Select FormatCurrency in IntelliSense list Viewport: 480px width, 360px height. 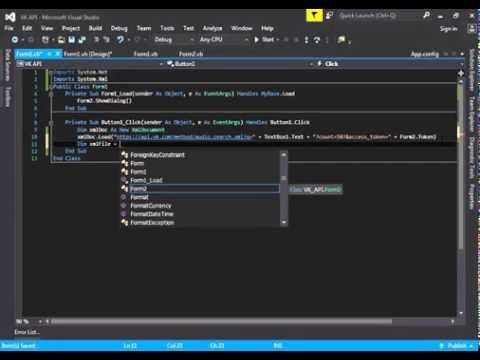coord(200,206)
